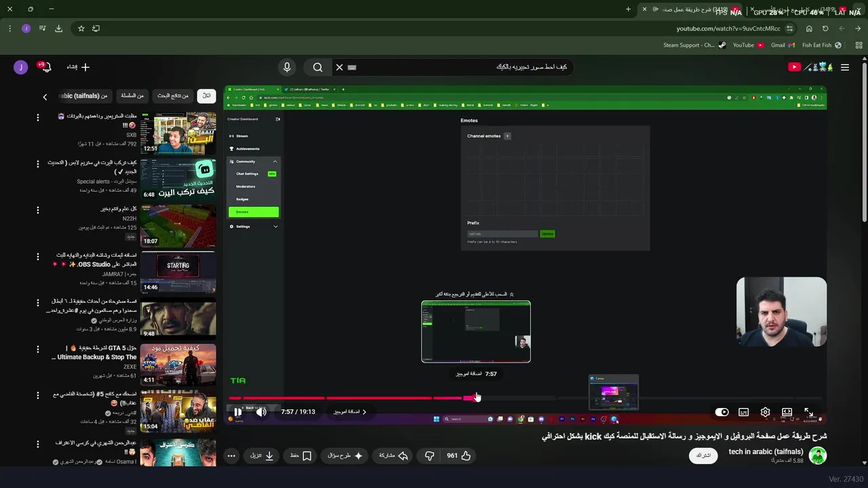The image size is (868, 488).
Task: Turn on subtitles with the captions icon
Action: point(744,412)
